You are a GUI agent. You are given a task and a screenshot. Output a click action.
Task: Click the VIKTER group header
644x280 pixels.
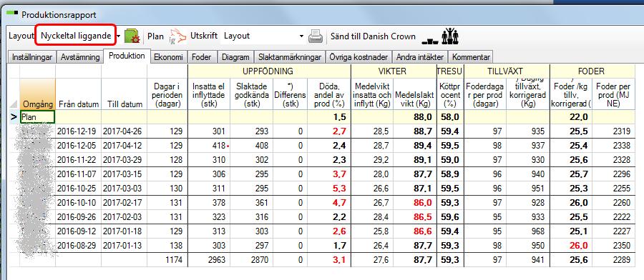tap(394, 71)
